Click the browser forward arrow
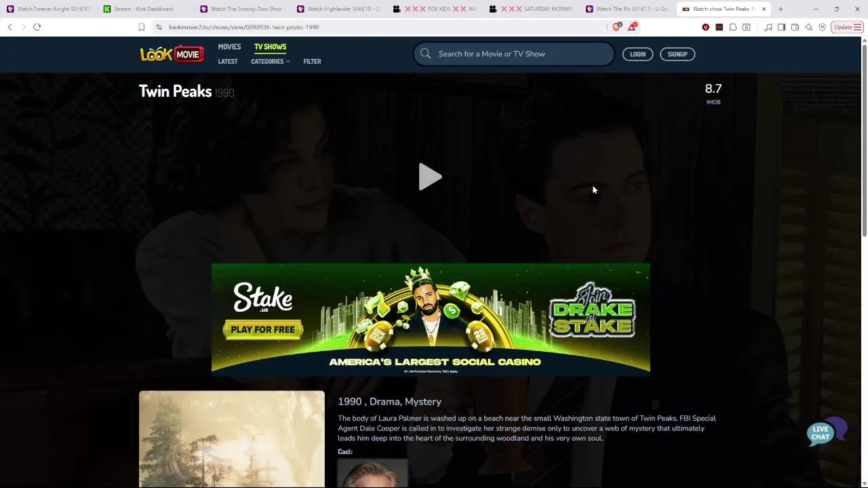Viewport: 868px width, 488px height. tap(23, 27)
